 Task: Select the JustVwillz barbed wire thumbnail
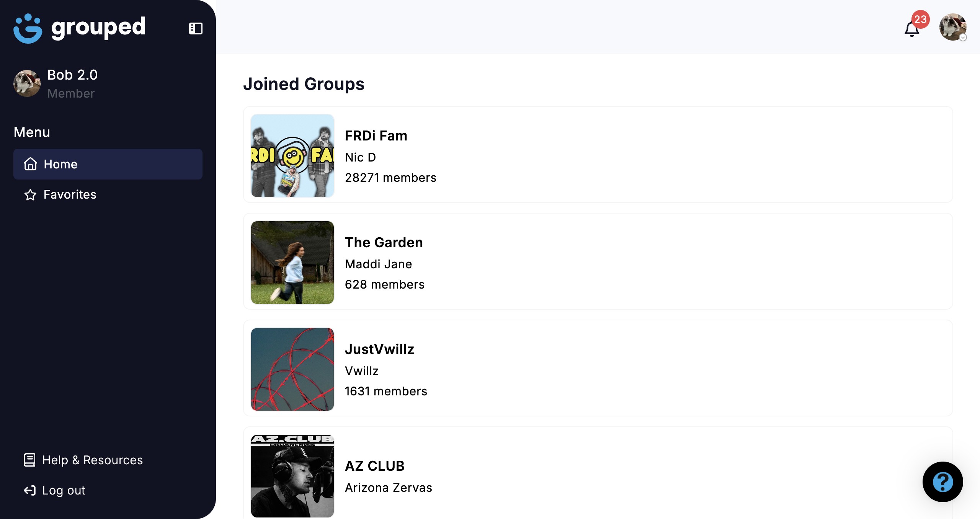[292, 369]
